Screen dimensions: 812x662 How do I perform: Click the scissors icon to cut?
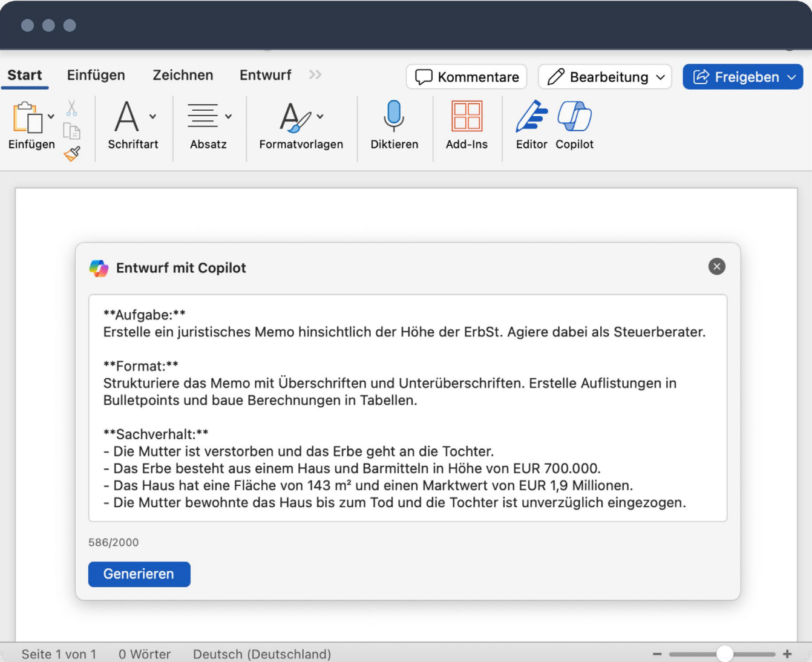click(x=71, y=107)
